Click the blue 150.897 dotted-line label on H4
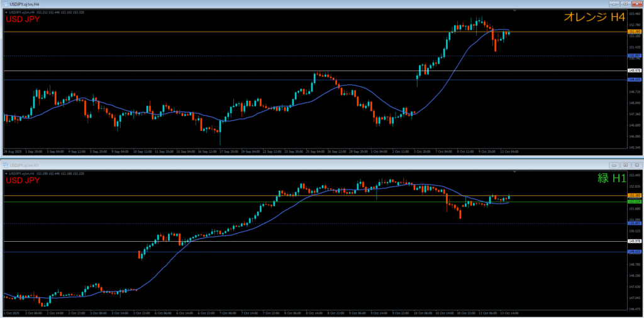The image size is (644, 318). point(635,55)
